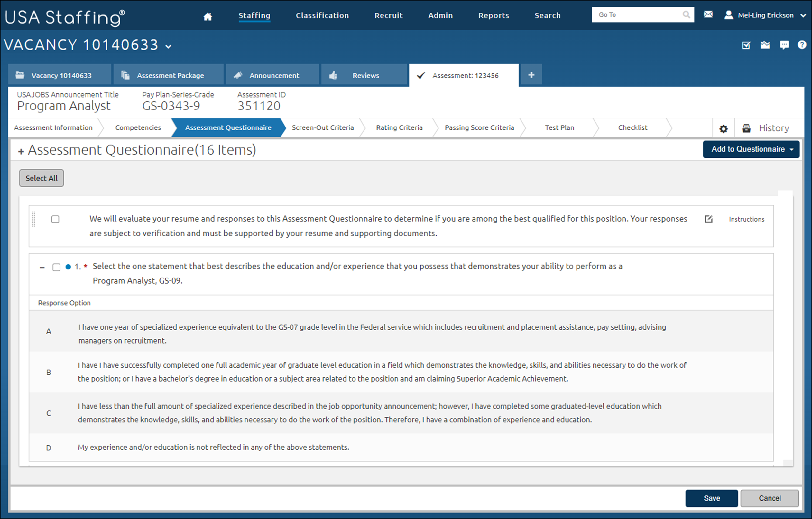Click the gear settings icon

tap(723, 128)
